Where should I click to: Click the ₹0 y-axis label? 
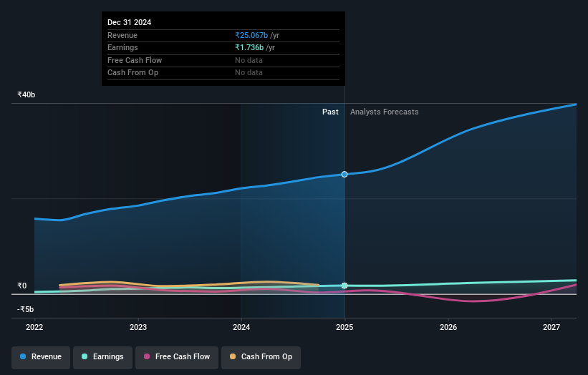(22, 286)
